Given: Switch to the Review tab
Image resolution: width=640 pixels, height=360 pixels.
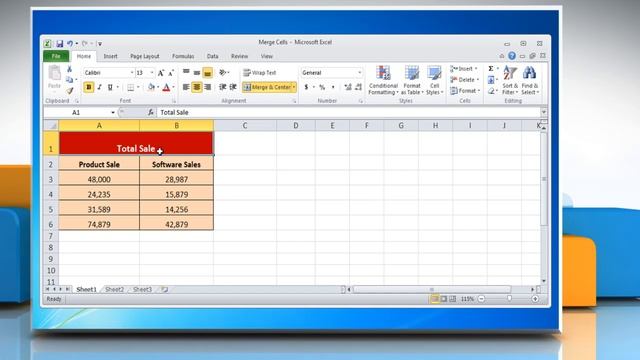Looking at the screenshot, I should click(239, 56).
